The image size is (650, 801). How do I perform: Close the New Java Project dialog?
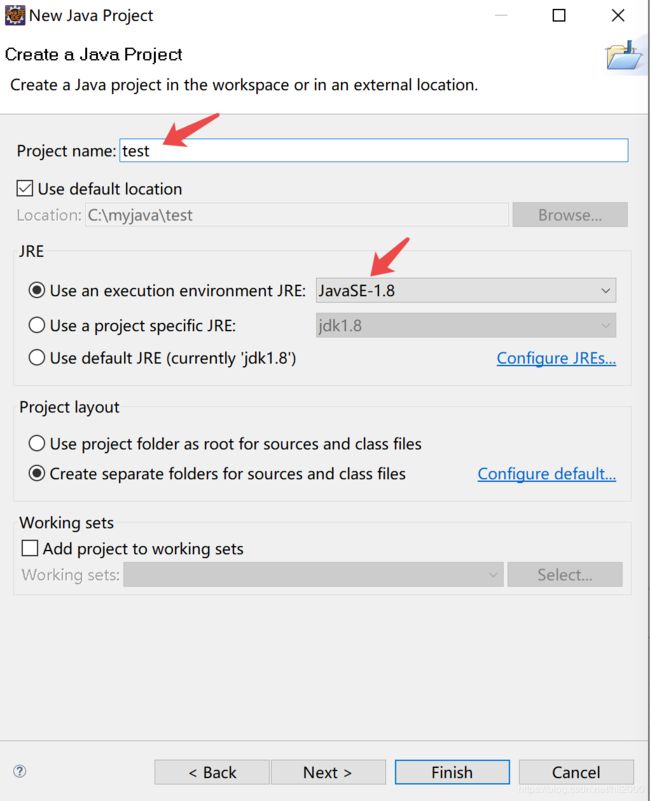point(618,15)
